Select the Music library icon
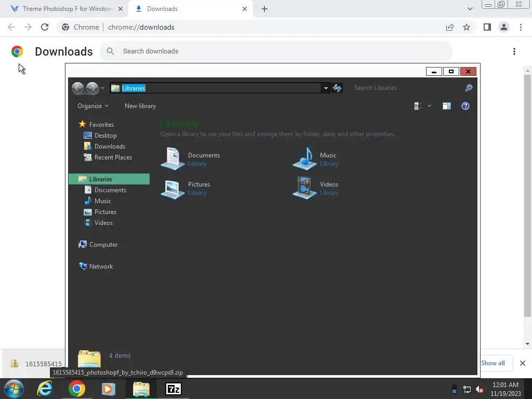532x399 pixels. pos(304,159)
